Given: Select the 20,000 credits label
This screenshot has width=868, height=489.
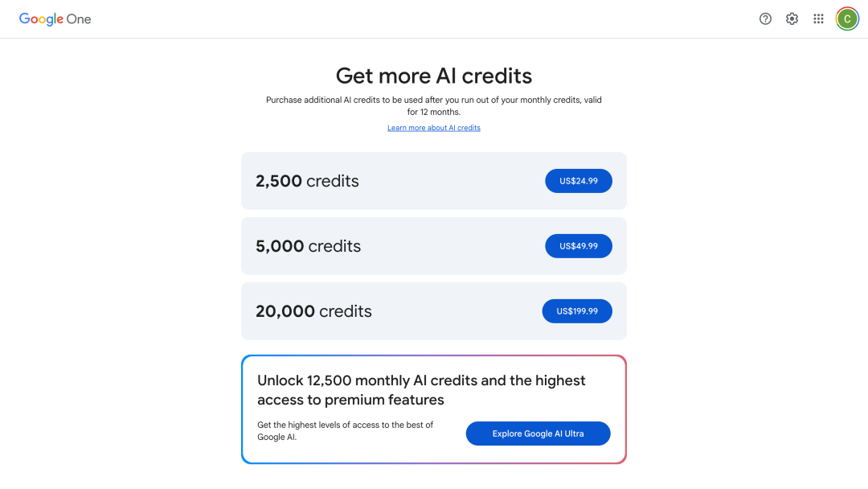Looking at the screenshot, I should coord(314,311).
